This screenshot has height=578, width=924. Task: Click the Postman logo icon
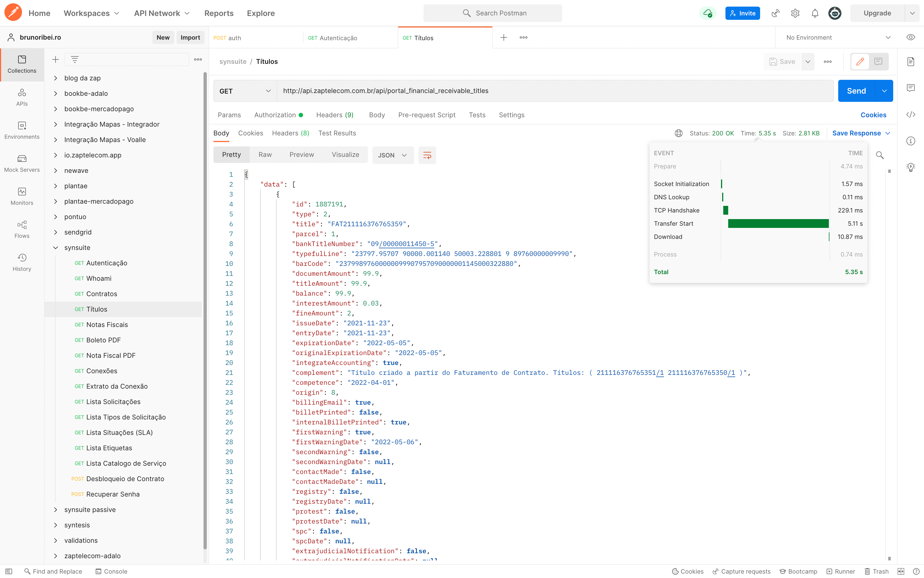point(13,13)
